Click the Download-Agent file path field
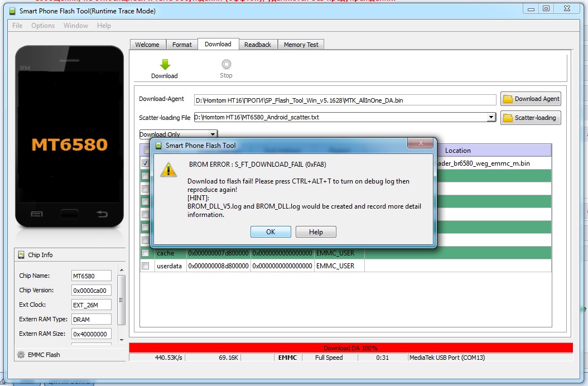Screen dimensions: 588x386 pyautogui.click(x=345, y=100)
